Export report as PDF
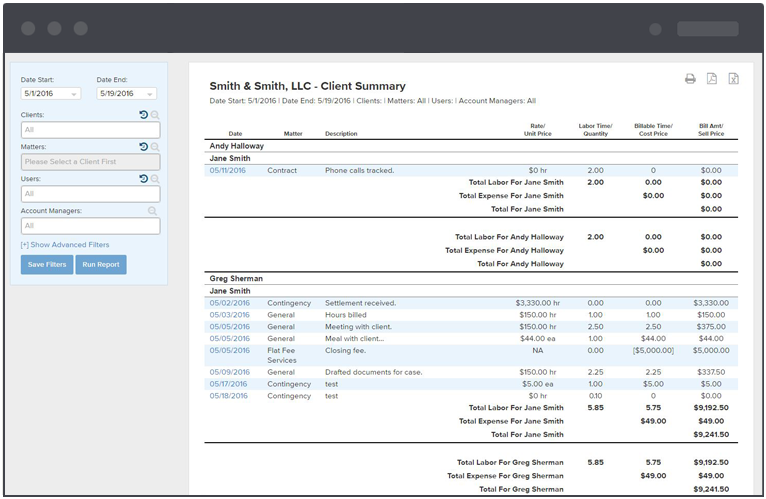 (712, 79)
